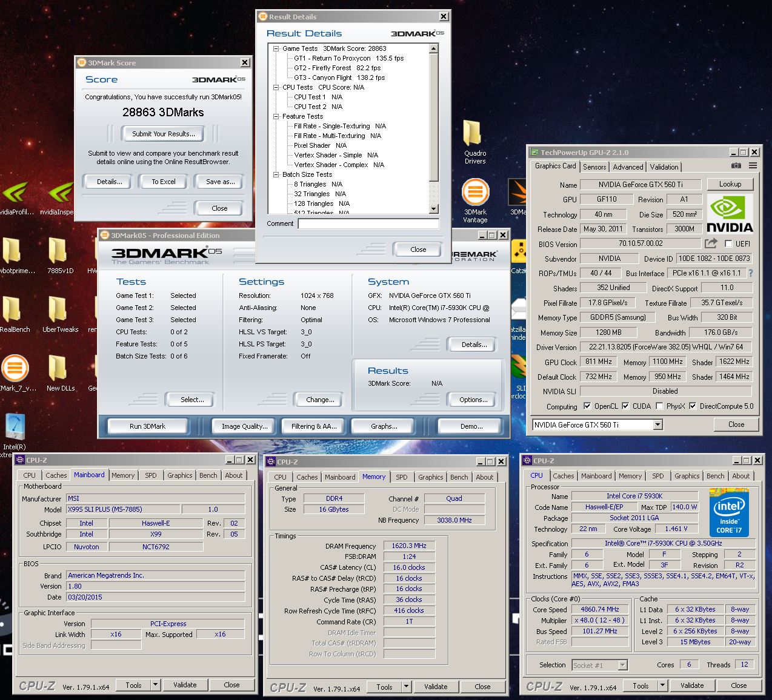772x700 pixels.
Task: Collapse the CPU Tests tree node
Action: click(x=276, y=87)
